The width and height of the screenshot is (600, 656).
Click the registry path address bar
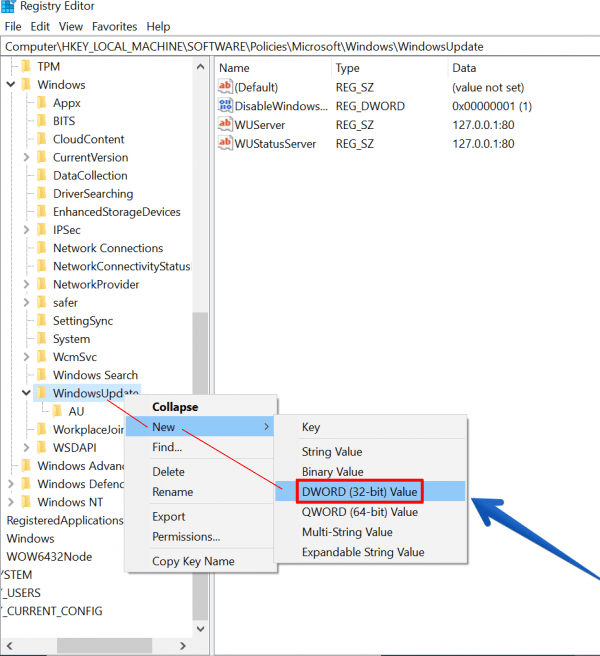(300, 46)
